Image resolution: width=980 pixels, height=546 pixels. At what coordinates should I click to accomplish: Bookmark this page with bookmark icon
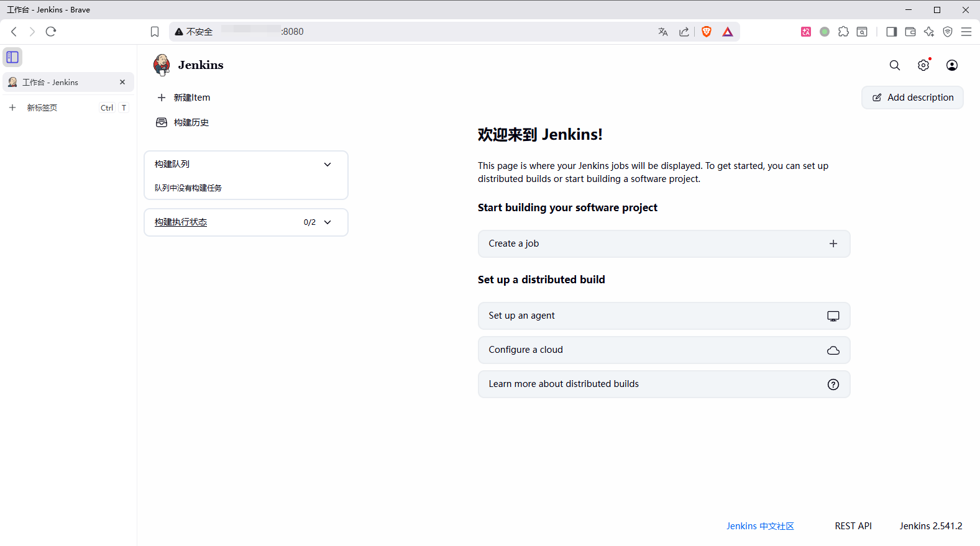tap(155, 32)
